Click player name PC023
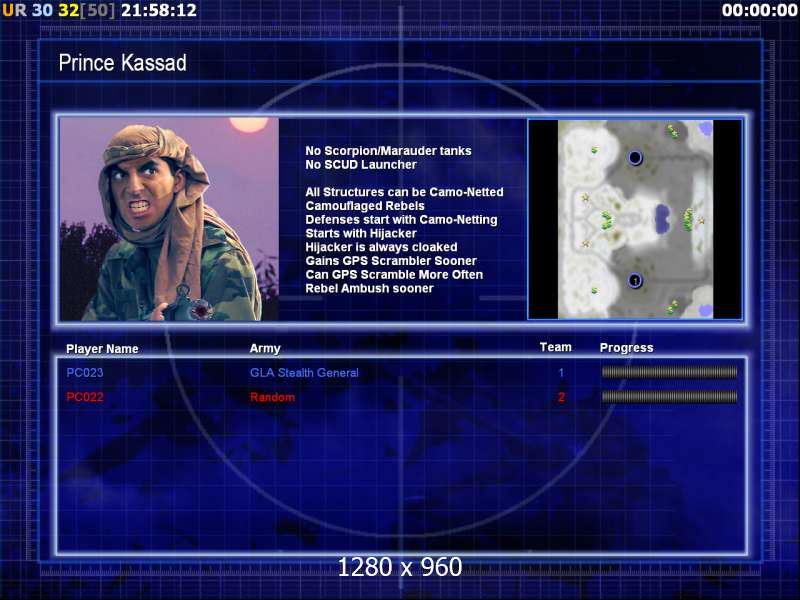The width and height of the screenshot is (800, 600). point(85,372)
